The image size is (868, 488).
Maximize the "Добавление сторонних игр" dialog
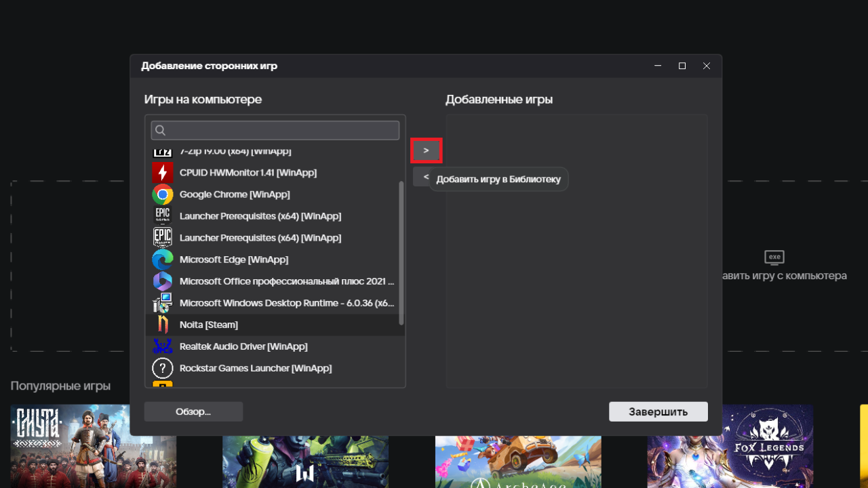(x=682, y=66)
